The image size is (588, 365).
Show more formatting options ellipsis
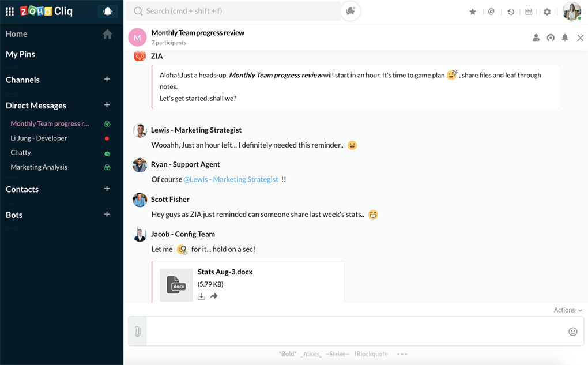[402, 354]
